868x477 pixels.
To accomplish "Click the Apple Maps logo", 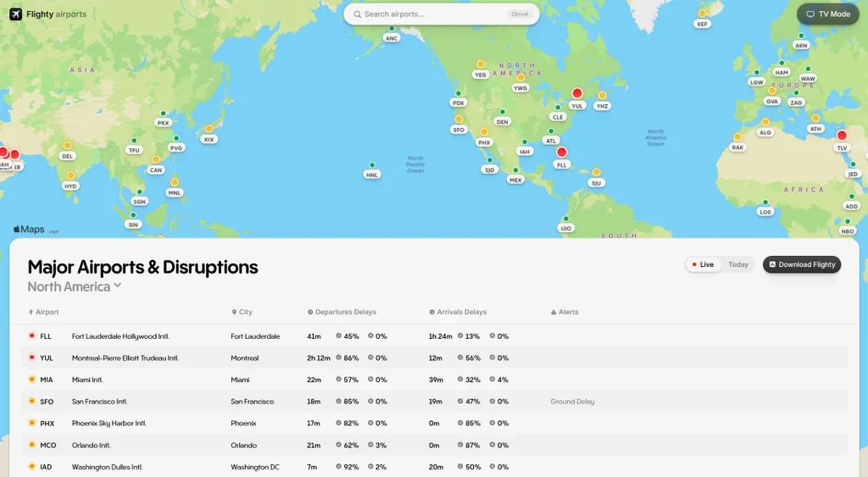I will 29,229.
